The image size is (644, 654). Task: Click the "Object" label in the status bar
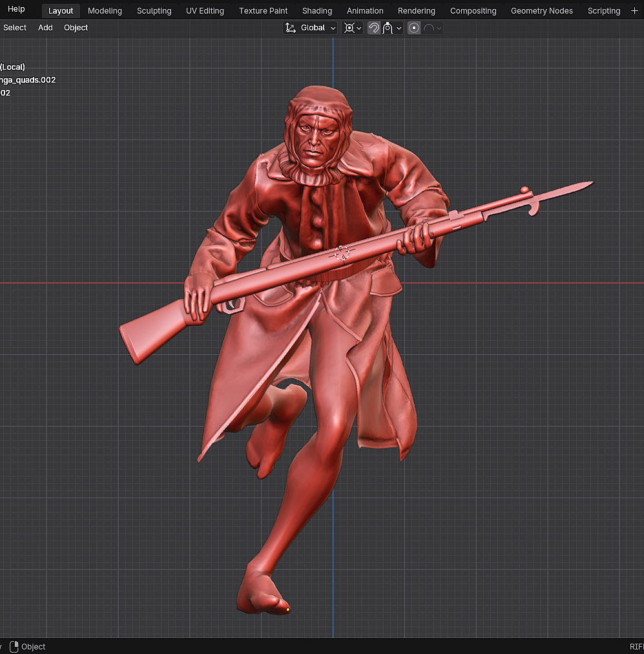tap(34, 646)
